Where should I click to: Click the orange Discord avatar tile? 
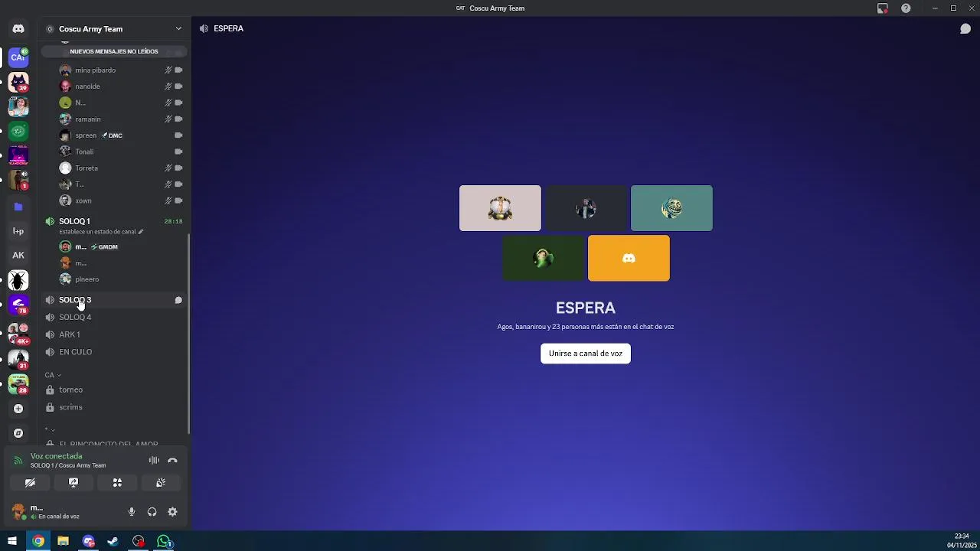click(x=629, y=259)
